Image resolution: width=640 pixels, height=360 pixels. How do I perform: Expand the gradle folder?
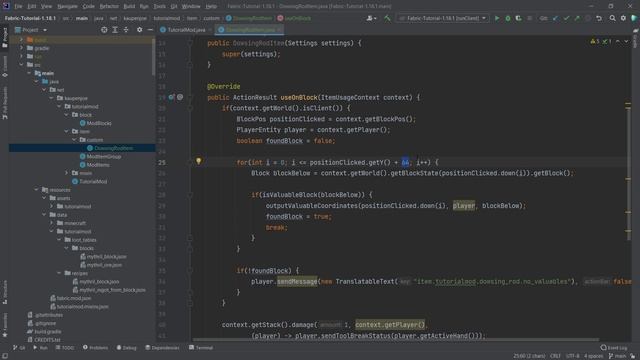(22, 48)
